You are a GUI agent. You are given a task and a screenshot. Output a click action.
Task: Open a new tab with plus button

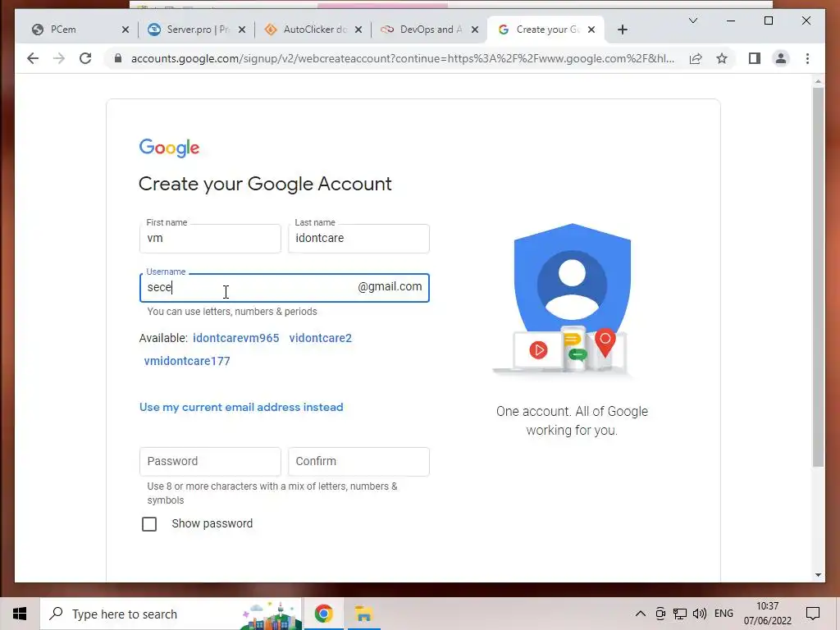(622, 30)
